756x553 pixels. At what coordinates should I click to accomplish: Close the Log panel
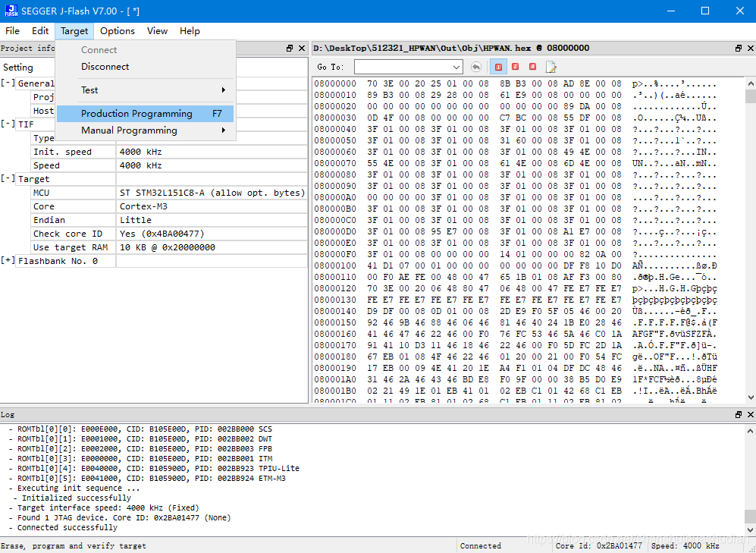[750, 415]
